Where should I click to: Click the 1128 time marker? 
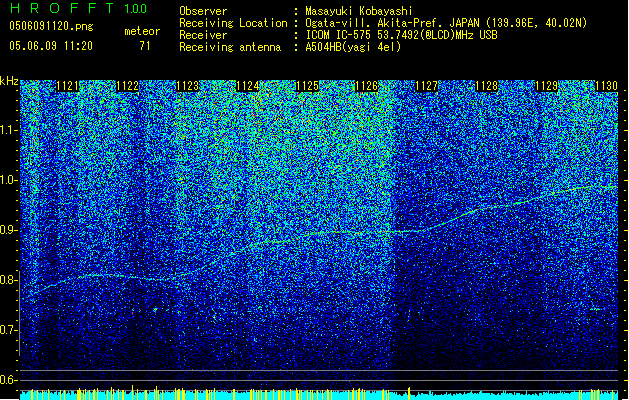coord(486,86)
